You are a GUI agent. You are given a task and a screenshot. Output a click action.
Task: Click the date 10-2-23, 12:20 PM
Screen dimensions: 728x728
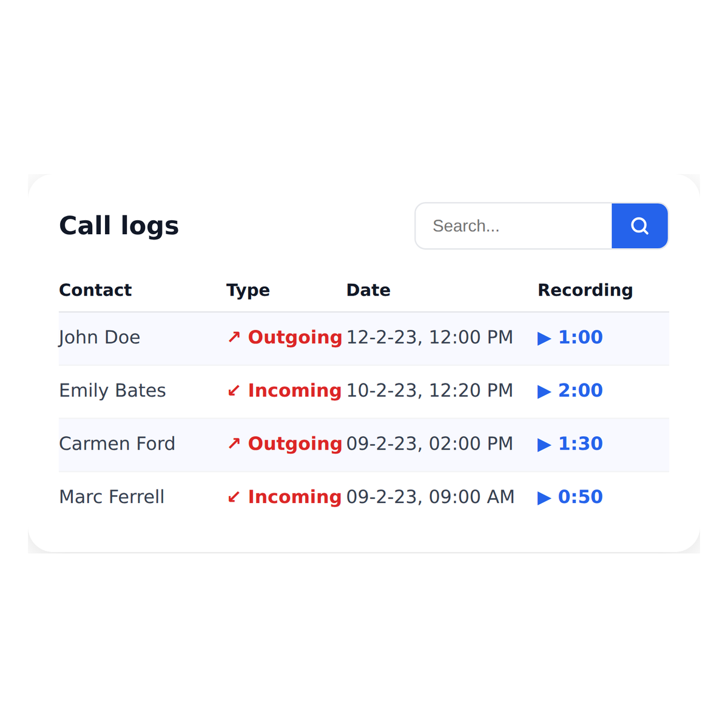430,391
